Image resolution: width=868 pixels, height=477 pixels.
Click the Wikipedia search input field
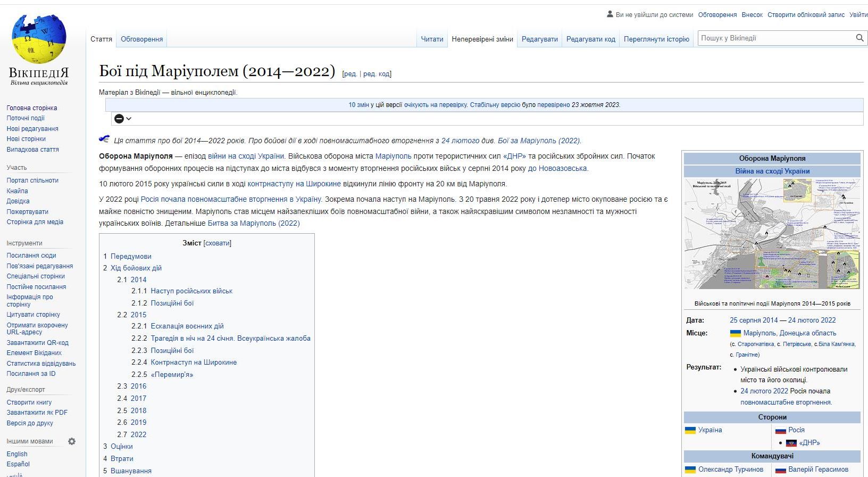(775, 38)
